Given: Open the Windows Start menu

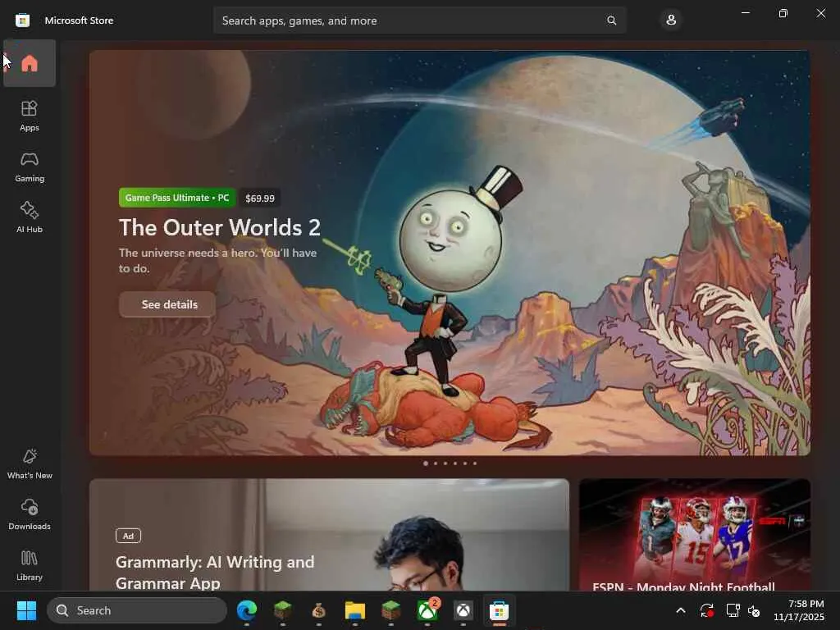Looking at the screenshot, I should click(x=26, y=610).
